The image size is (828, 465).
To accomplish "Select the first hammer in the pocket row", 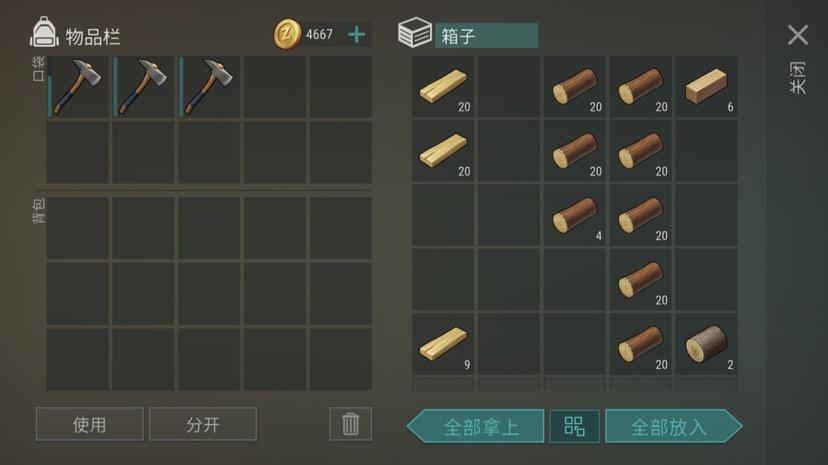I will pos(78,87).
